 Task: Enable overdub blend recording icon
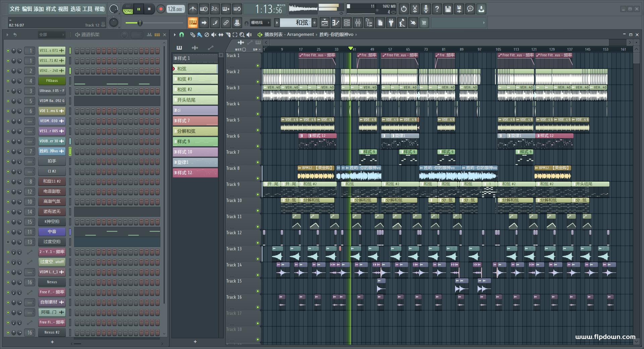(226, 9)
